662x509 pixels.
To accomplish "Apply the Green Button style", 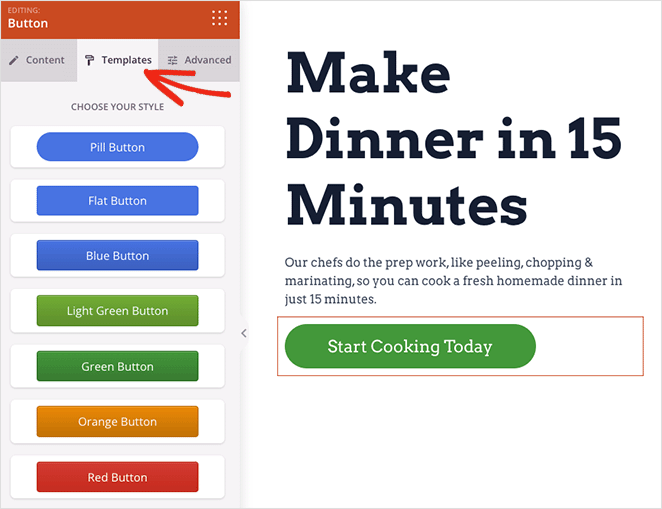I will pyautogui.click(x=117, y=366).
